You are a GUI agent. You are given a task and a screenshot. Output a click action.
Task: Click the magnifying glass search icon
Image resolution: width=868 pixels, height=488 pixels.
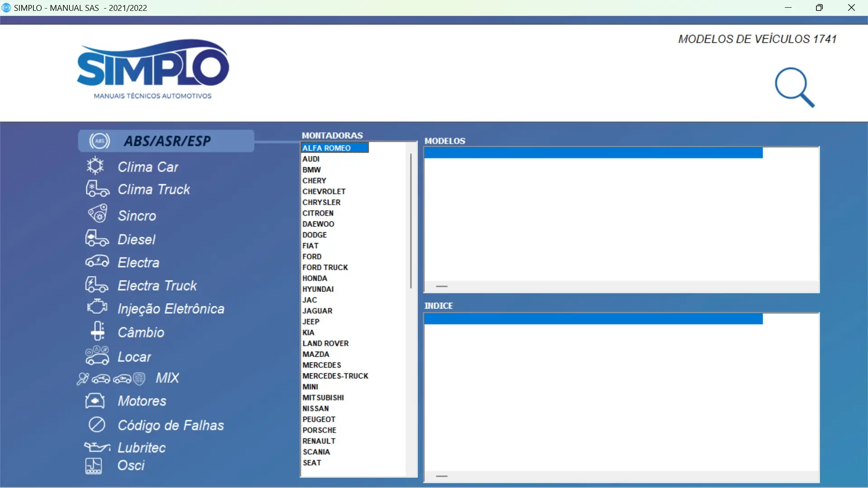[794, 87]
